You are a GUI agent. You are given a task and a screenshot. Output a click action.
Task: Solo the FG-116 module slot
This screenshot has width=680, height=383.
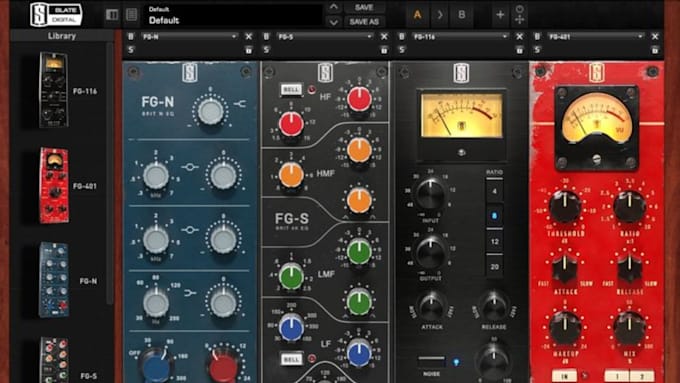402,50
